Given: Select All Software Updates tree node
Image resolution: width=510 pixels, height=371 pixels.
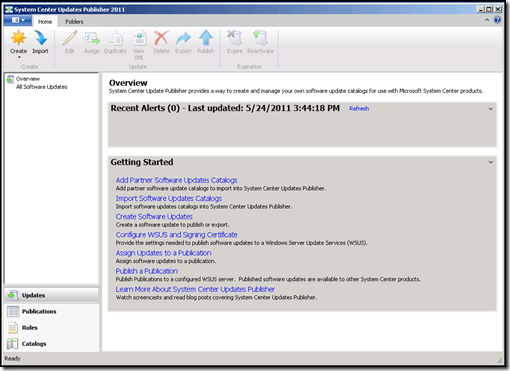Looking at the screenshot, I should point(42,87).
